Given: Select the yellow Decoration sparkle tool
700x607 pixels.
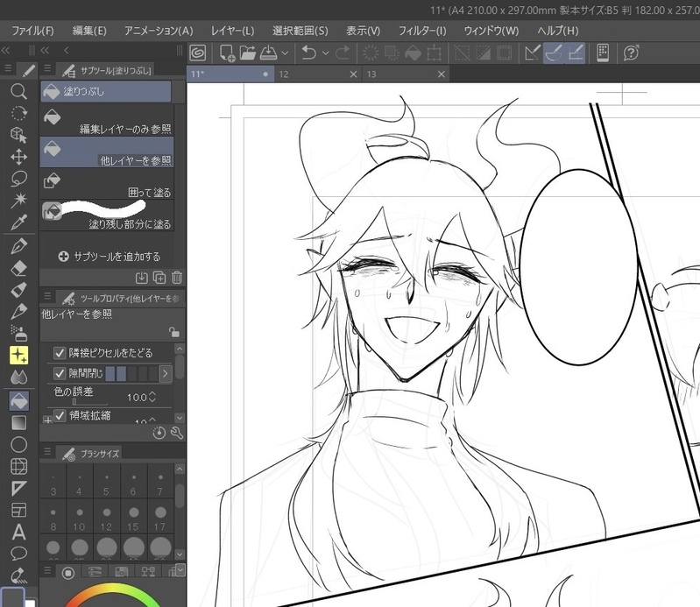Looking at the screenshot, I should click(x=18, y=356).
